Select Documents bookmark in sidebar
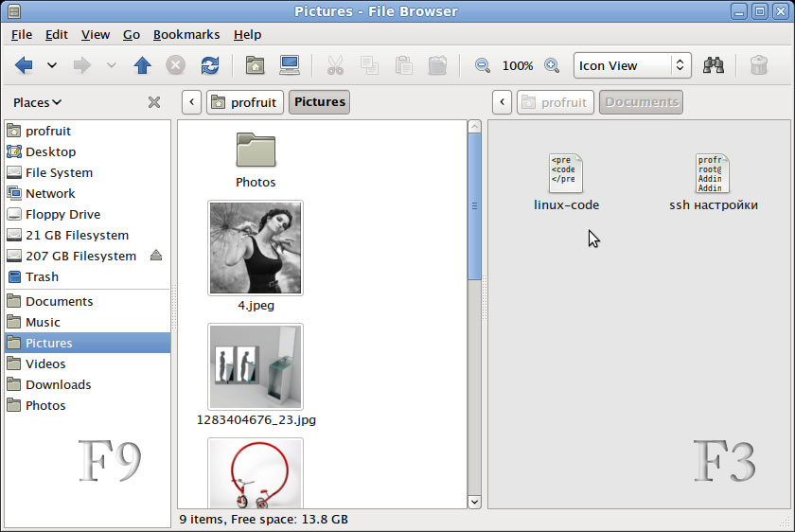 pyautogui.click(x=88, y=301)
